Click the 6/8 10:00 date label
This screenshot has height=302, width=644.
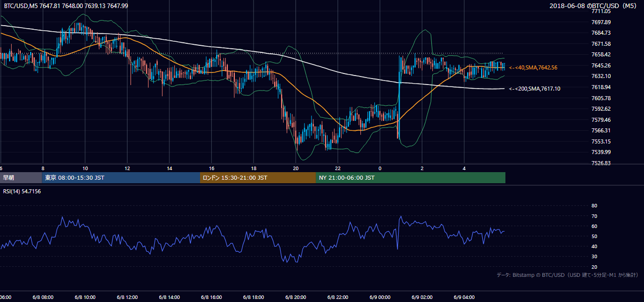tap(85, 297)
